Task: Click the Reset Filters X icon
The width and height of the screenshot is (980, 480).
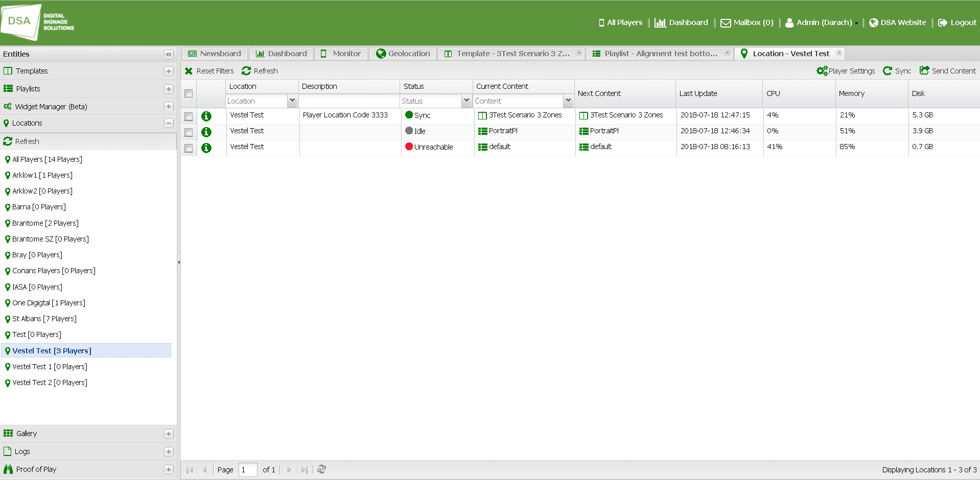Action: pyautogui.click(x=189, y=71)
